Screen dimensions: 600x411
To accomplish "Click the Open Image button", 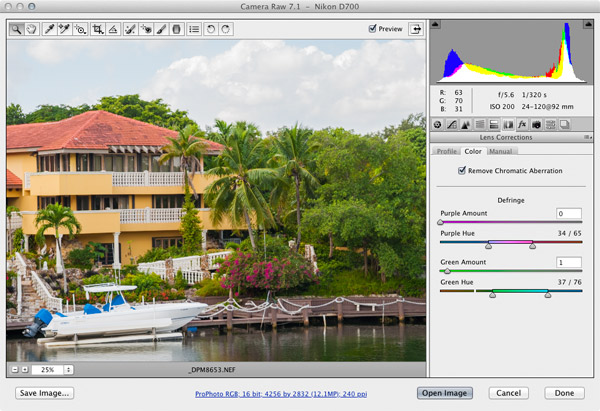I will [444, 393].
